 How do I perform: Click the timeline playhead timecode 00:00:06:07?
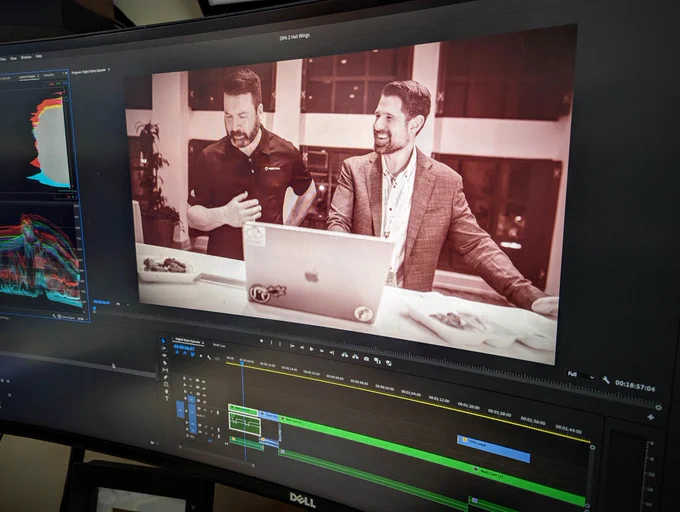[x=184, y=347]
